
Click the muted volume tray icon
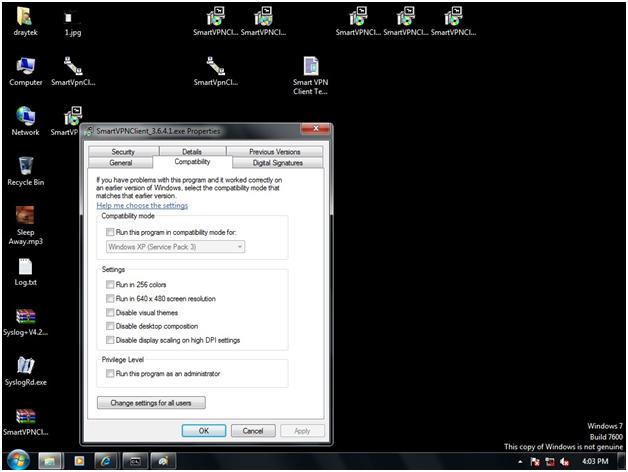click(x=565, y=462)
